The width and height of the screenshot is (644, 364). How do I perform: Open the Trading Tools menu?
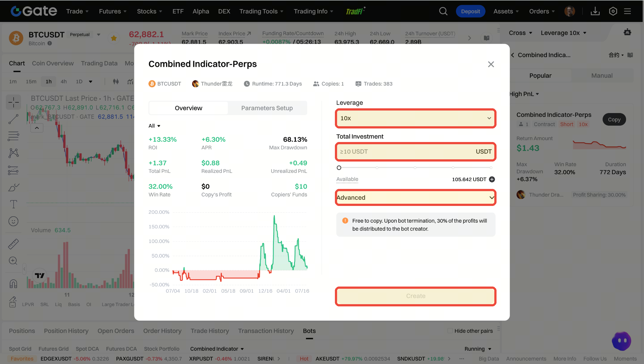(261, 11)
